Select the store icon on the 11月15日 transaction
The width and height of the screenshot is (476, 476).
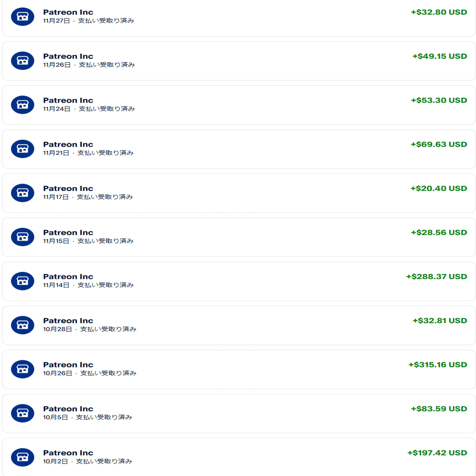tap(23, 237)
